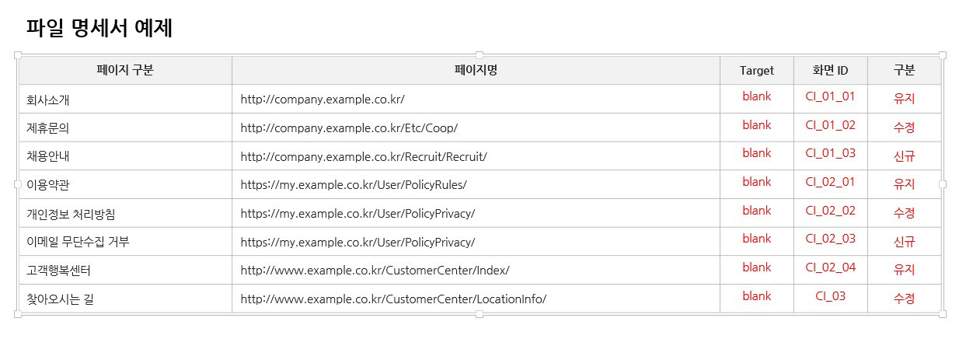Click the 채용안내 cell

[x=125, y=156]
